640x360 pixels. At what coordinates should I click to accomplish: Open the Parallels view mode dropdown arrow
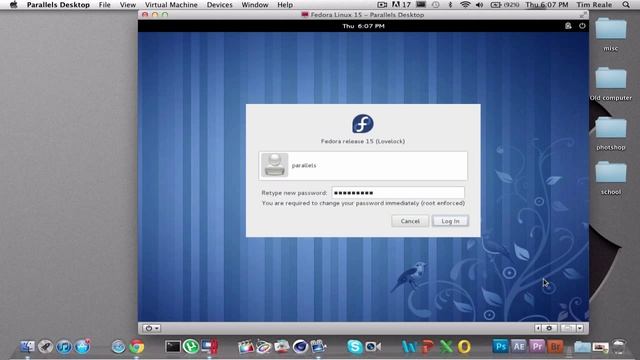[580, 328]
